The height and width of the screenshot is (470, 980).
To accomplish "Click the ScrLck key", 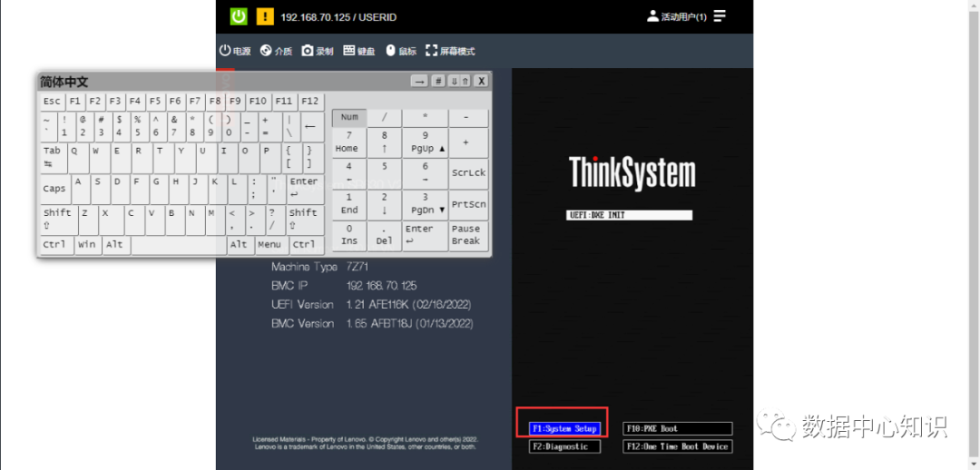I will coord(469,173).
